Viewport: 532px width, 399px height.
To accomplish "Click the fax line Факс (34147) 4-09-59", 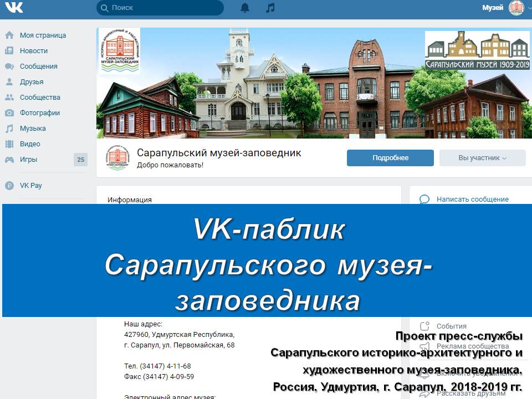I will click(x=159, y=377).
